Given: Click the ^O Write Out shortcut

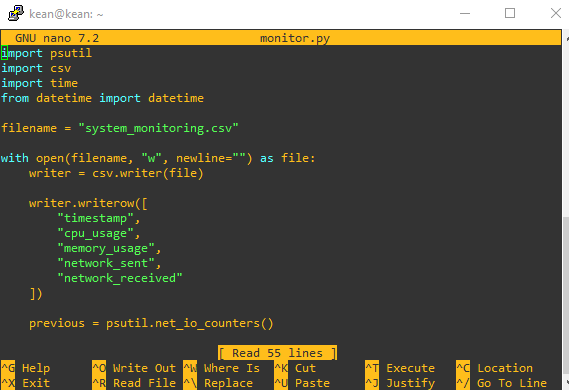Looking at the screenshot, I should [x=134, y=368].
